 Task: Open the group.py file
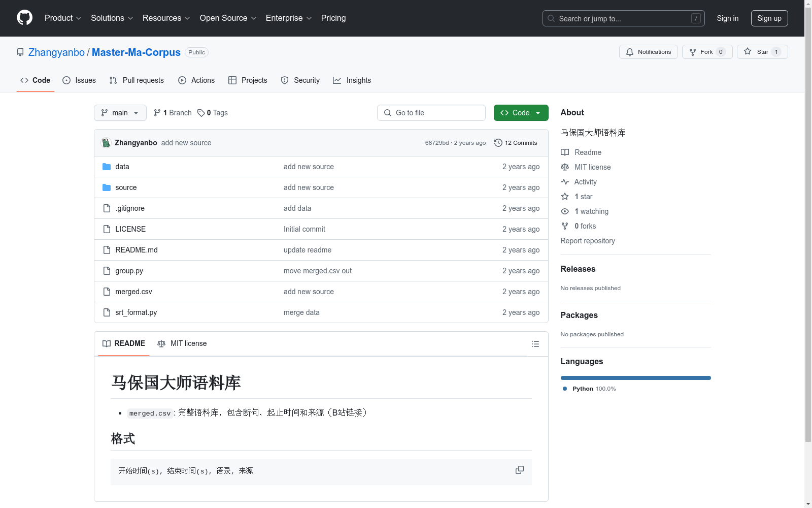[x=129, y=271]
